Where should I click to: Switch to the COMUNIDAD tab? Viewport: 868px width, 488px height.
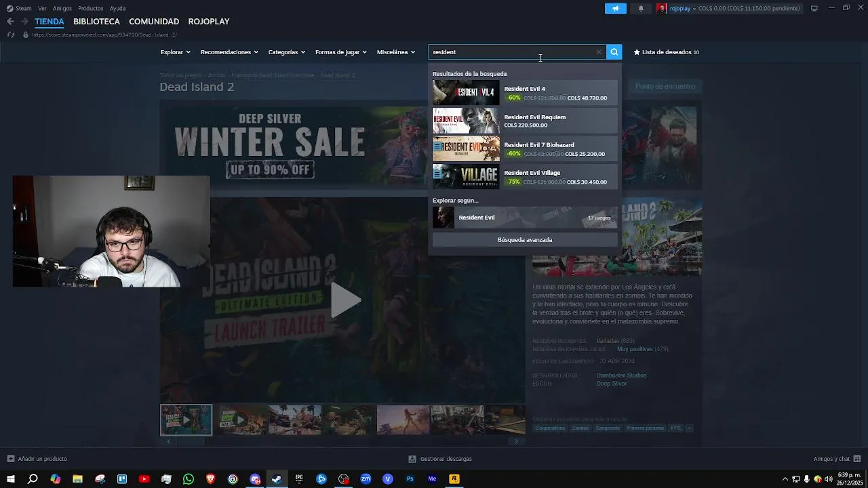pos(154,22)
